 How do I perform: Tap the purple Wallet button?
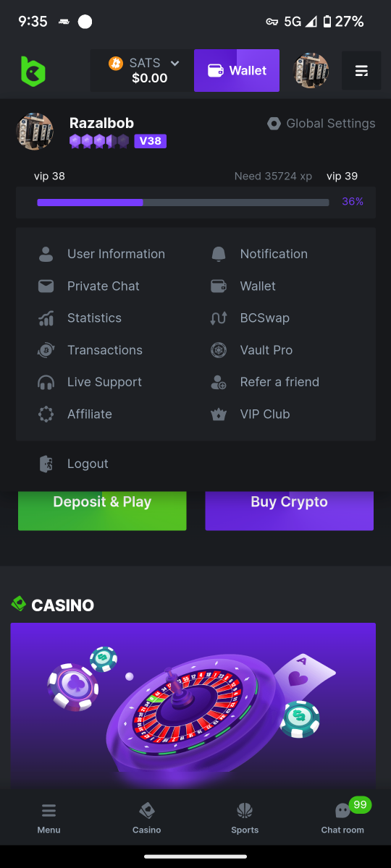(x=237, y=71)
